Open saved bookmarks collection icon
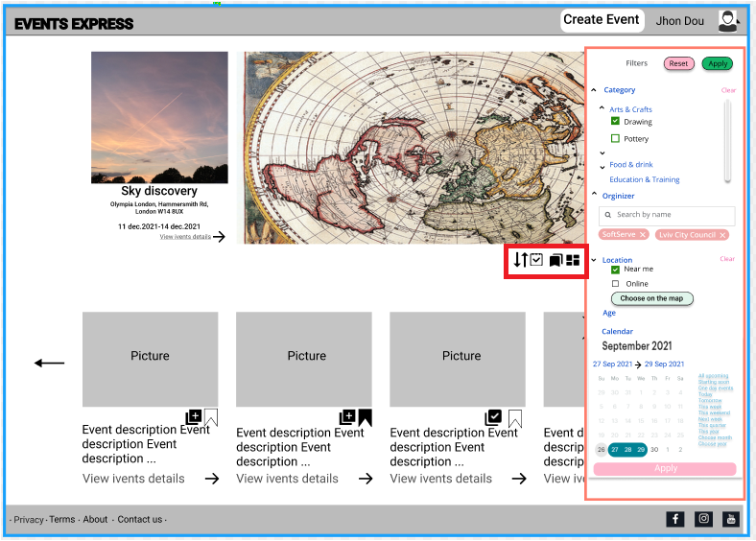The image size is (756, 541). (x=555, y=260)
